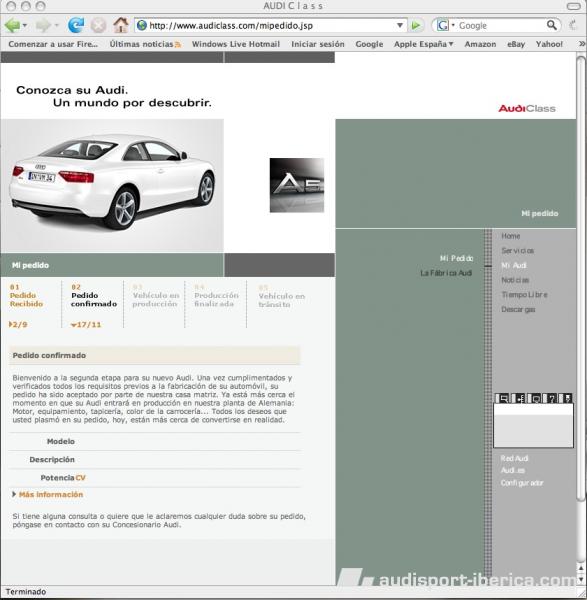The image size is (587, 600).
Task: Open Descargas in the side menu
Action: click(x=518, y=309)
